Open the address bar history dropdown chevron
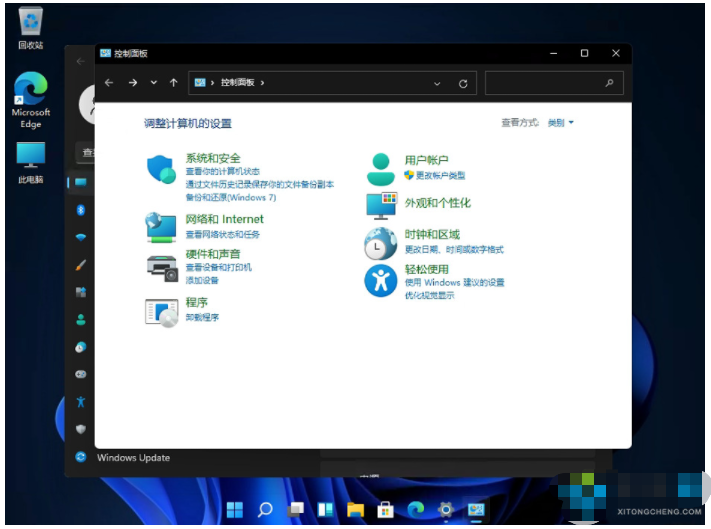The height and width of the screenshot is (529, 711). point(437,84)
